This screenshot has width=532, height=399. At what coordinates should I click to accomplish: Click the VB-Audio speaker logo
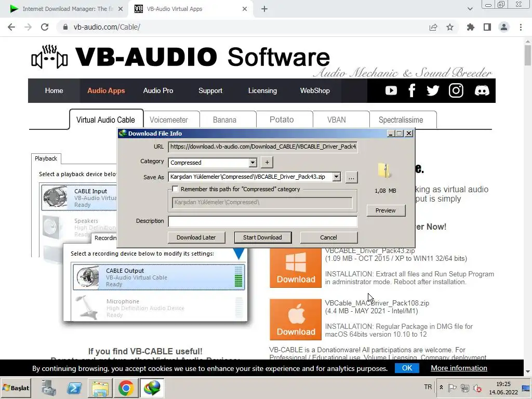point(49,57)
